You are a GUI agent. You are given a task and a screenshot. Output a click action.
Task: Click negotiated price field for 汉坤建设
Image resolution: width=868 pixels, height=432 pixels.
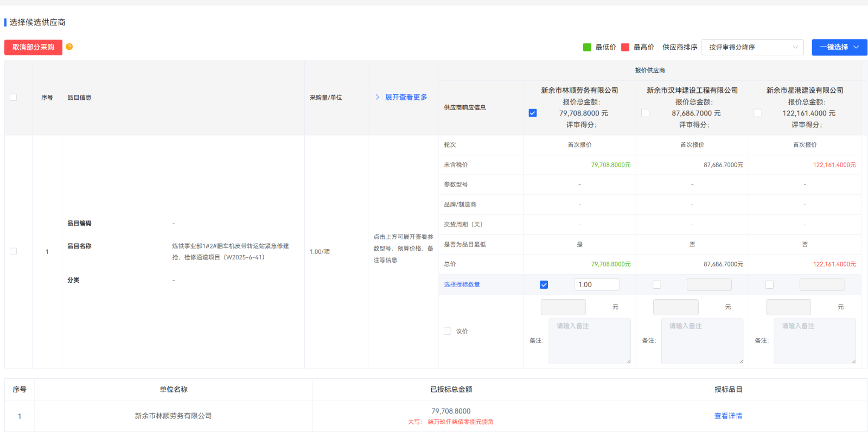[x=676, y=307]
